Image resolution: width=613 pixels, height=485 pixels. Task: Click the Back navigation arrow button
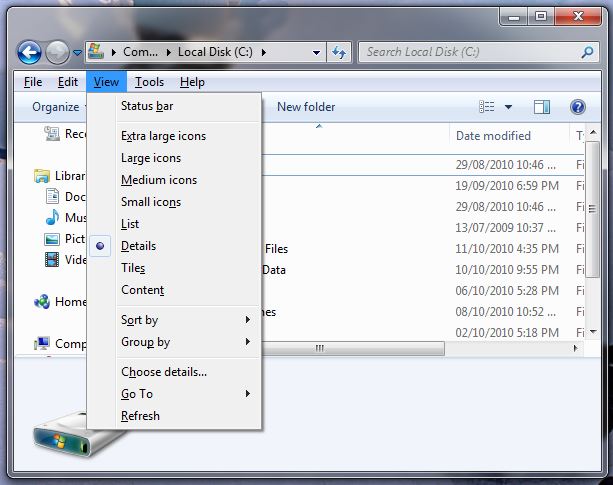30,52
